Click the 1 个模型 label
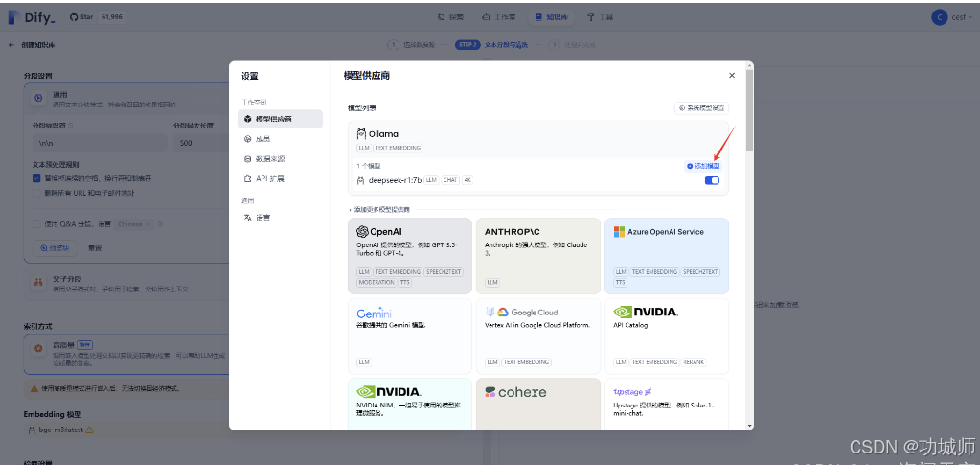Image resolution: width=980 pixels, height=465 pixels. (369, 166)
